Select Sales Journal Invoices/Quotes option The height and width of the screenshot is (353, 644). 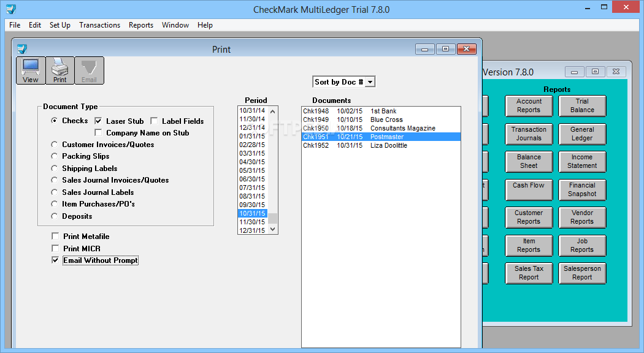[54, 180]
